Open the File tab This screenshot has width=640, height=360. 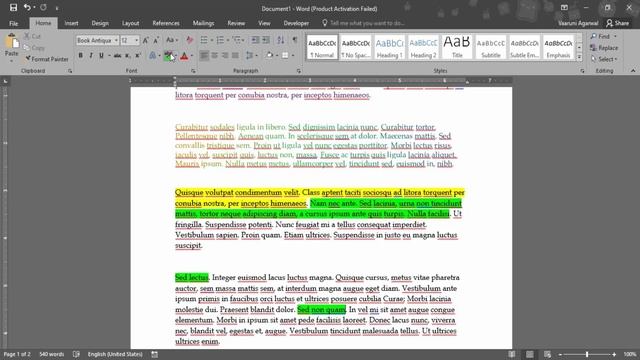(13, 23)
